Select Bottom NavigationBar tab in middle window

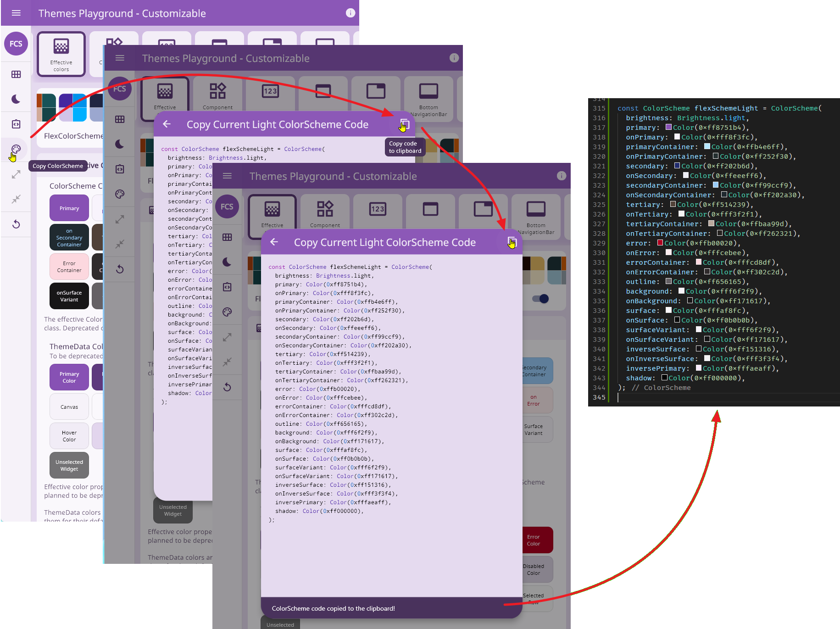tap(428, 99)
